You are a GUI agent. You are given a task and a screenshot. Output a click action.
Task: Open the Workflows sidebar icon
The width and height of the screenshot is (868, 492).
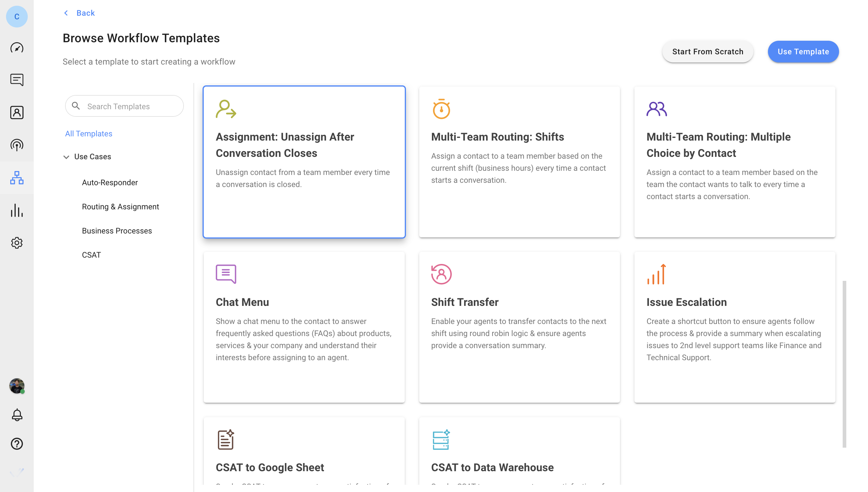pos(17,177)
